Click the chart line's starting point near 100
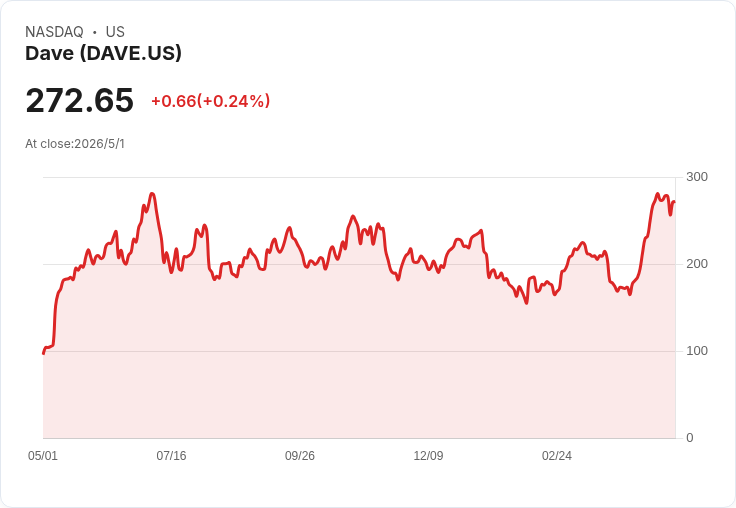 click(x=44, y=353)
